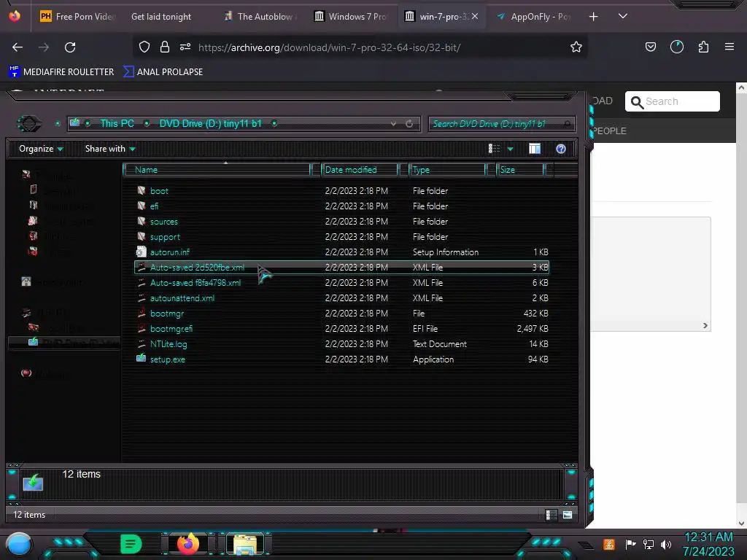Open MEDIAFIRE ROULETTER bookmark
747x560 pixels.
(x=61, y=72)
